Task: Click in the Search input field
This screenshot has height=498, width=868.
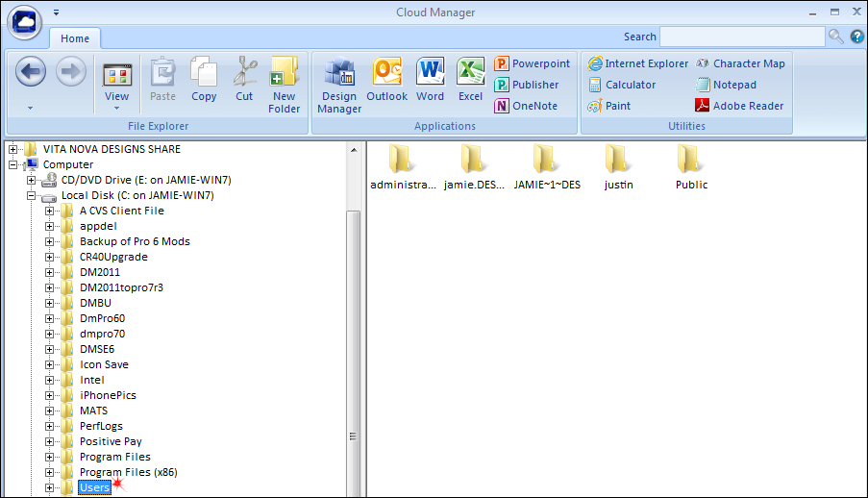Action: 742,37
